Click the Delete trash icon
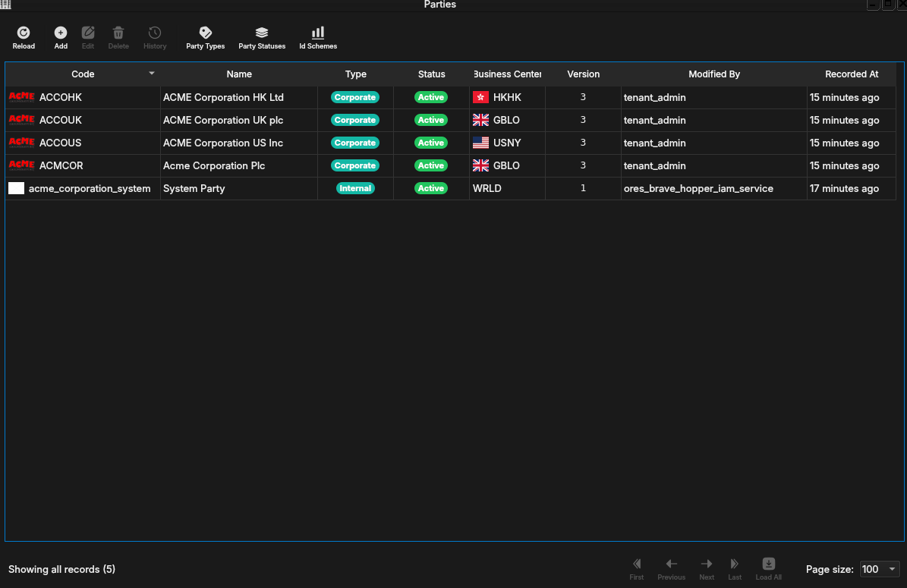This screenshot has height=588, width=907. point(118,33)
